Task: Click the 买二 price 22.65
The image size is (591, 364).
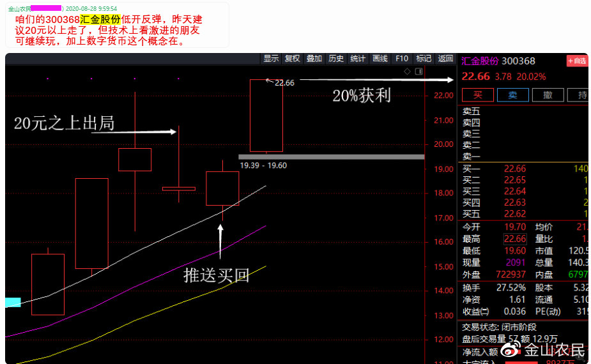Action: point(515,180)
